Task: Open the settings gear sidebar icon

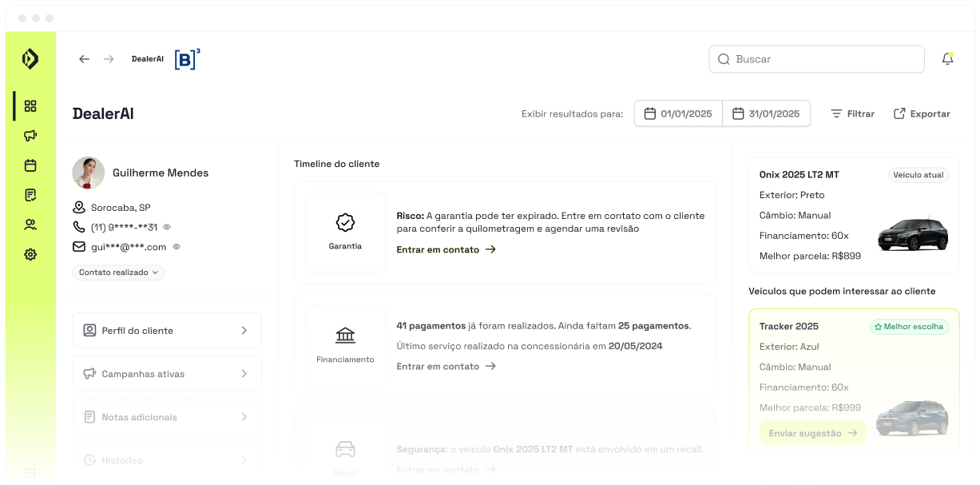Action: coord(30,255)
